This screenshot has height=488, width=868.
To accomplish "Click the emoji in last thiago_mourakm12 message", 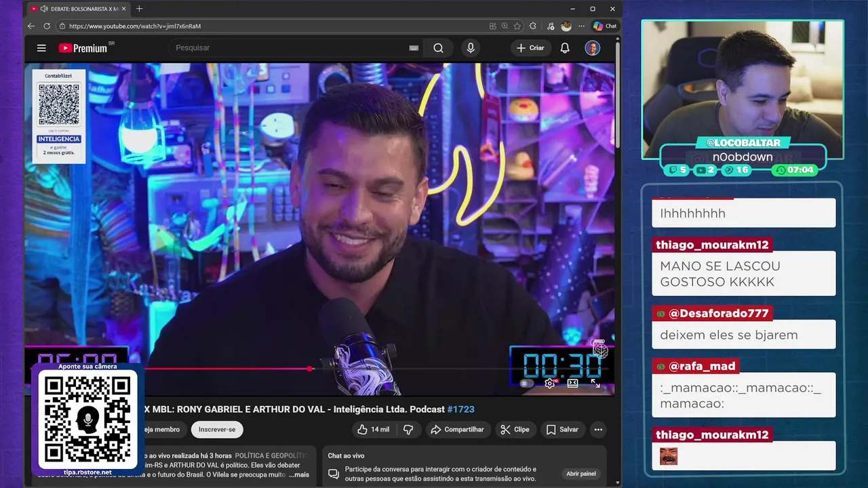I will [x=669, y=457].
